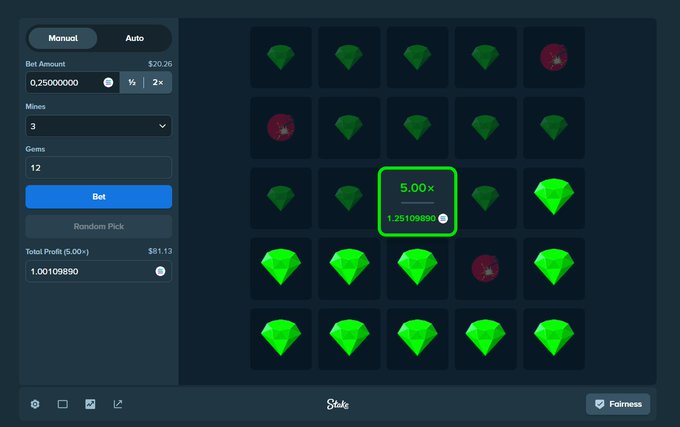
Task: Click the fourth gem tile in the second row
Action: tap(485, 127)
